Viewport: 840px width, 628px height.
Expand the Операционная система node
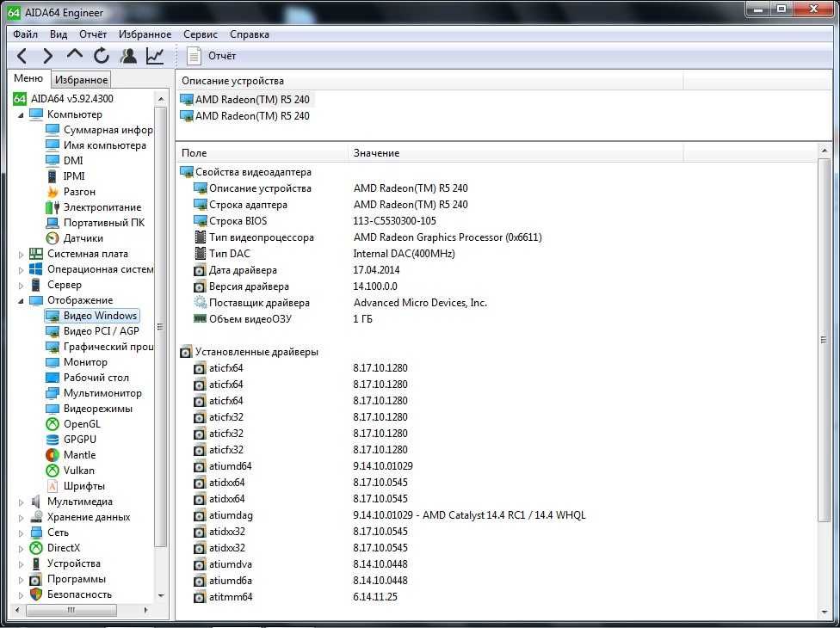pos(21,270)
